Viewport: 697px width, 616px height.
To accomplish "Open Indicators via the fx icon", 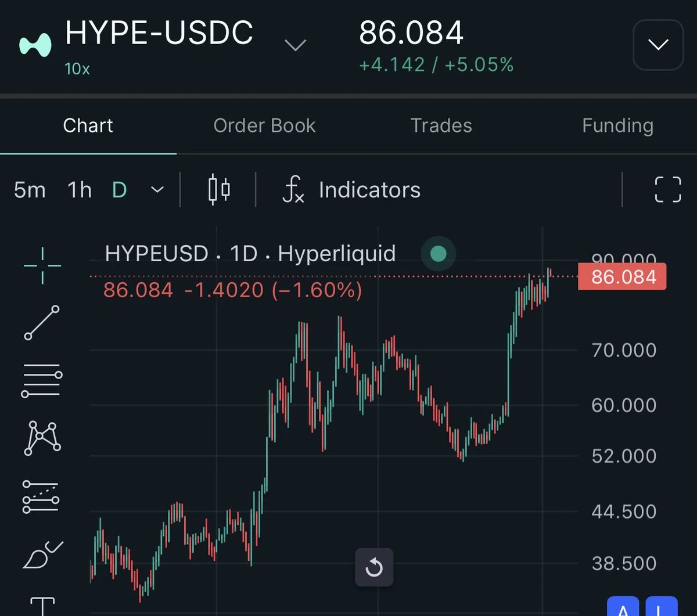I will (293, 190).
